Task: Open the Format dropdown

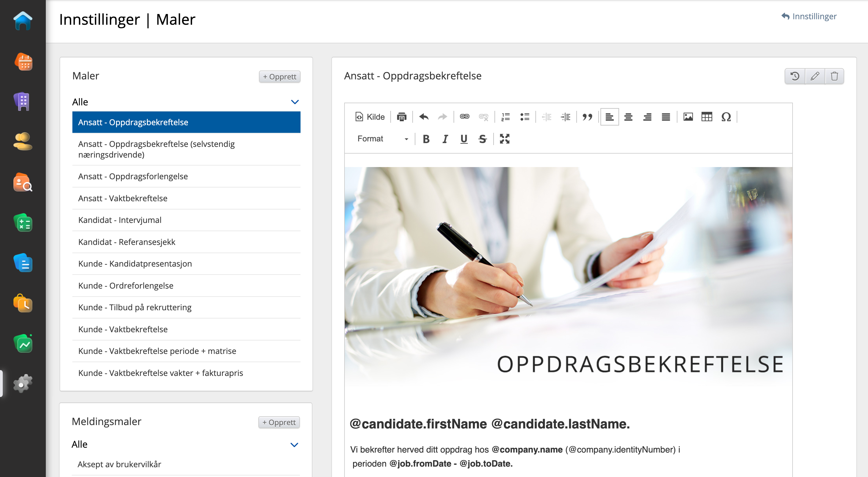Action: [x=382, y=139]
